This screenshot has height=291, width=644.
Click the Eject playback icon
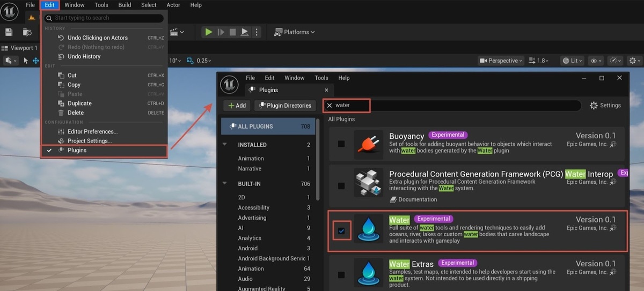pos(245,32)
